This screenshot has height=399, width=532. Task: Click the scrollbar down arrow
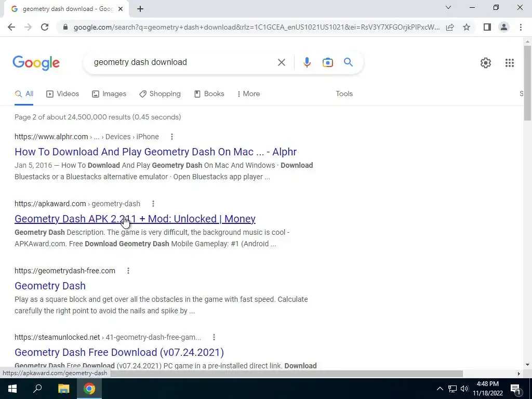[x=527, y=365]
